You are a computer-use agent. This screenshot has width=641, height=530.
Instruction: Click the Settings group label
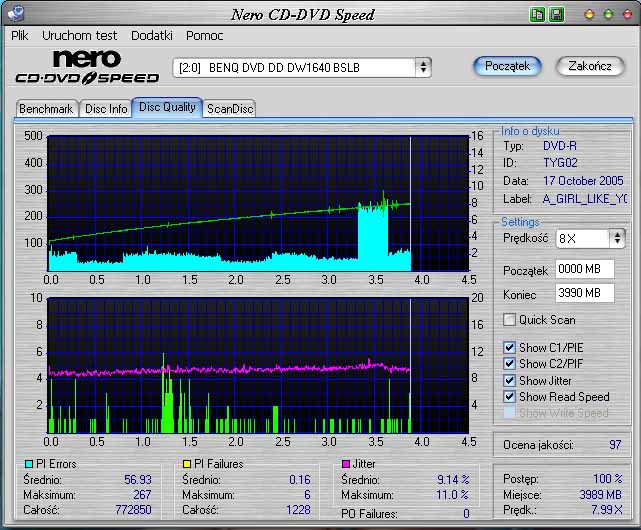pos(520,222)
